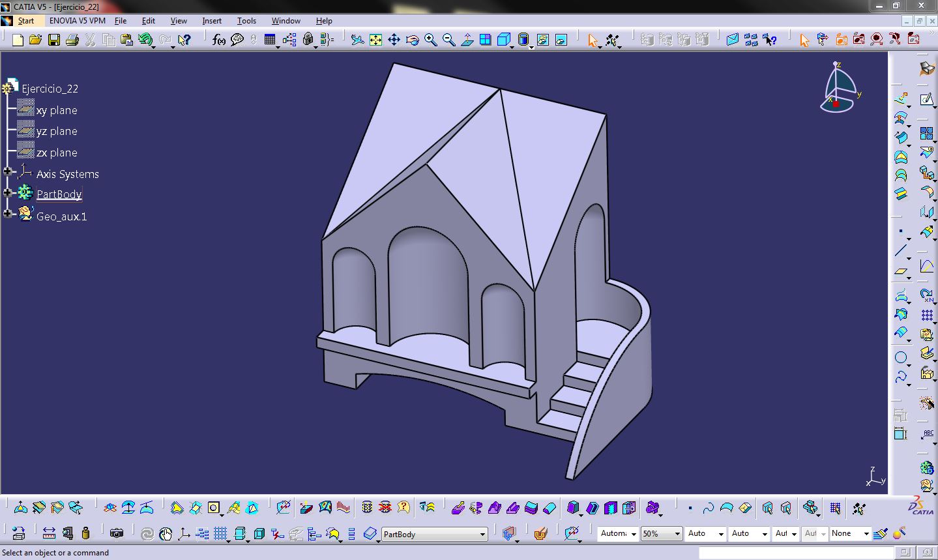Open the Help menu
Screen dimensions: 938x560
[x=324, y=21]
